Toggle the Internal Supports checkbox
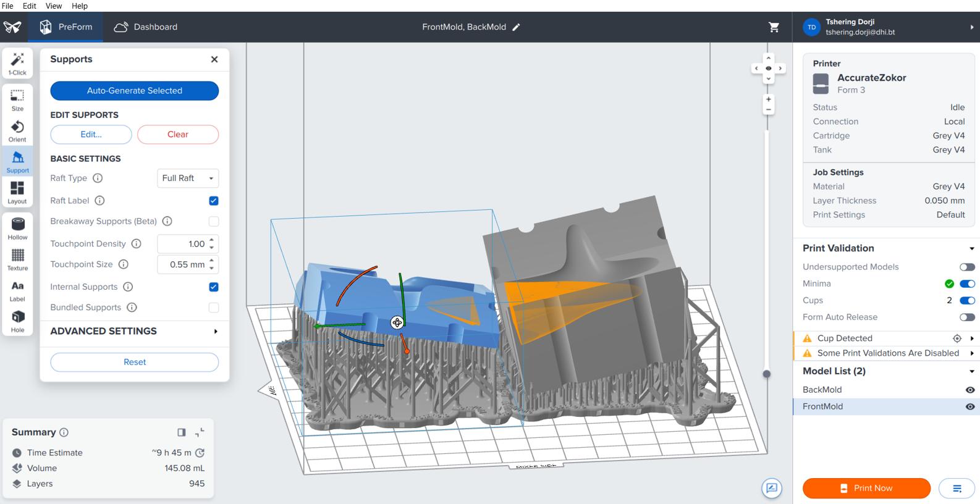 (214, 287)
